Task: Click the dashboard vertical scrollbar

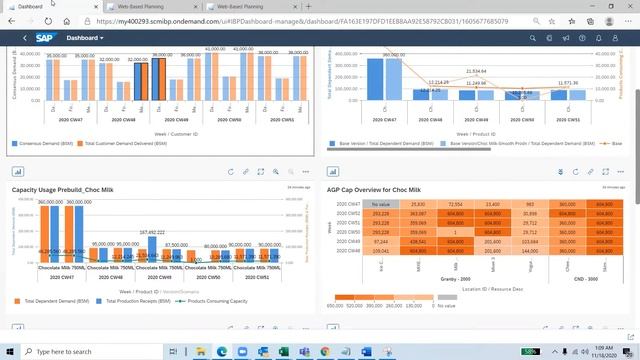Action: point(637,146)
